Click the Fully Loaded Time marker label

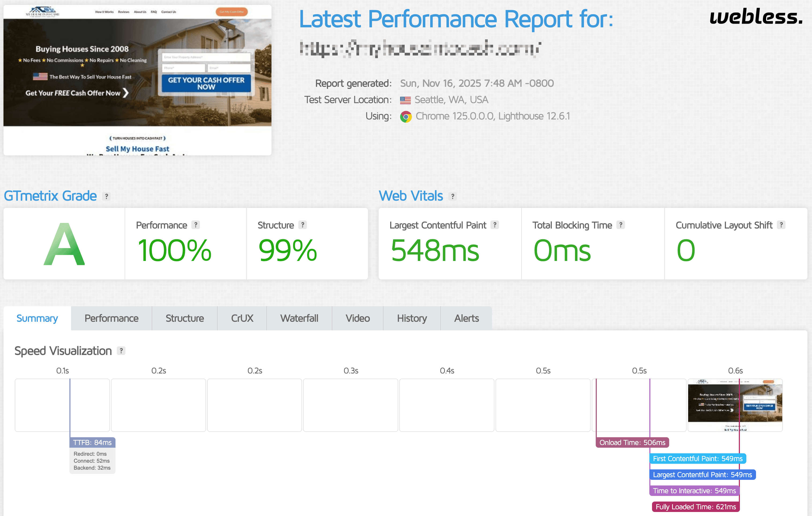(x=695, y=507)
